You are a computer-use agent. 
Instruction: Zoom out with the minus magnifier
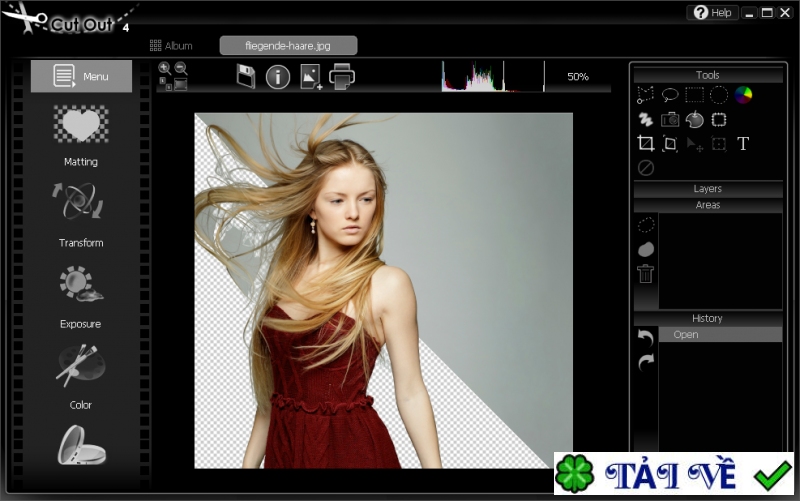pyautogui.click(x=181, y=68)
